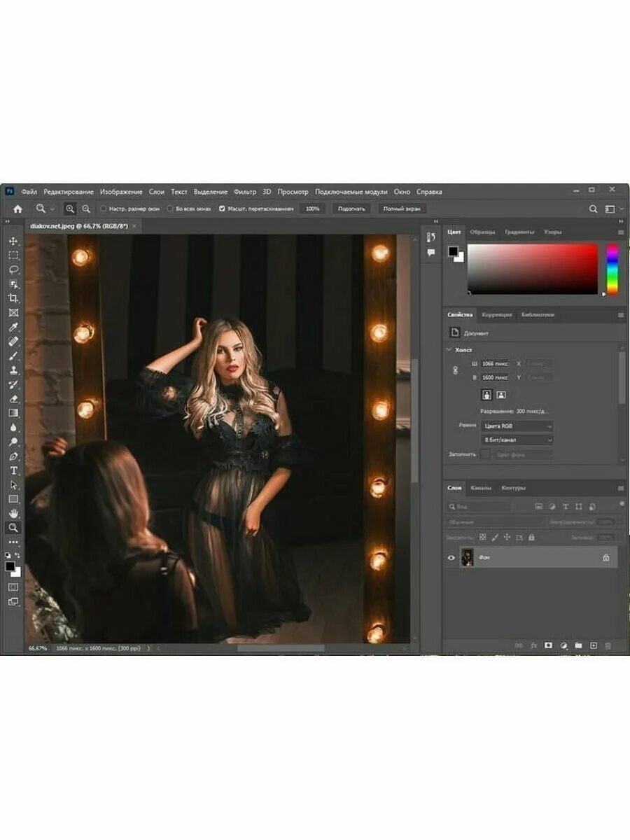Select the History Brush tool
The width and height of the screenshot is (630, 840).
[13, 384]
